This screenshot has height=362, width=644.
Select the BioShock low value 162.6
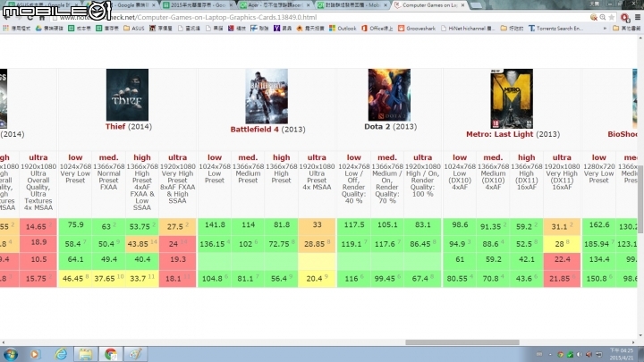point(598,225)
